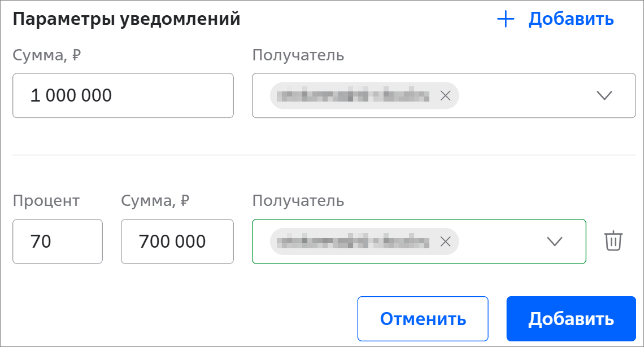The height and width of the screenshot is (347, 644).
Task: Focus the 1 000 000 sum field
Action: (x=123, y=95)
